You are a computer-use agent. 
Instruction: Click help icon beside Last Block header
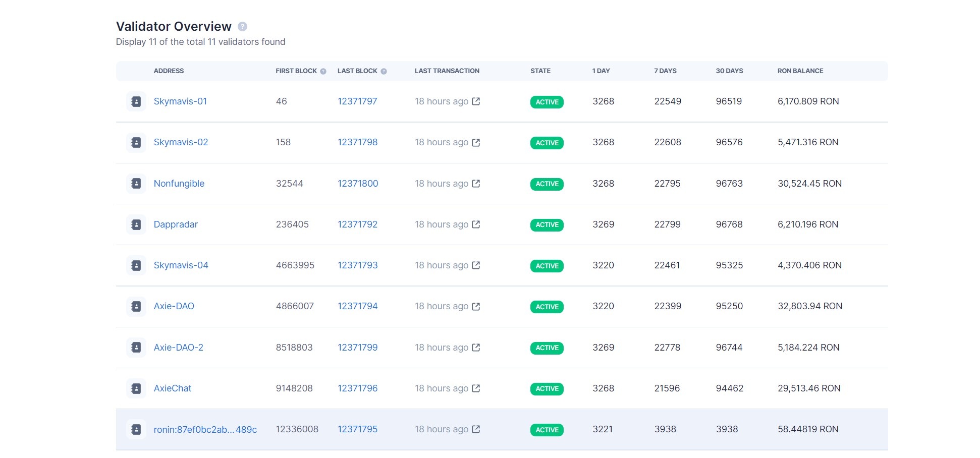(x=384, y=71)
